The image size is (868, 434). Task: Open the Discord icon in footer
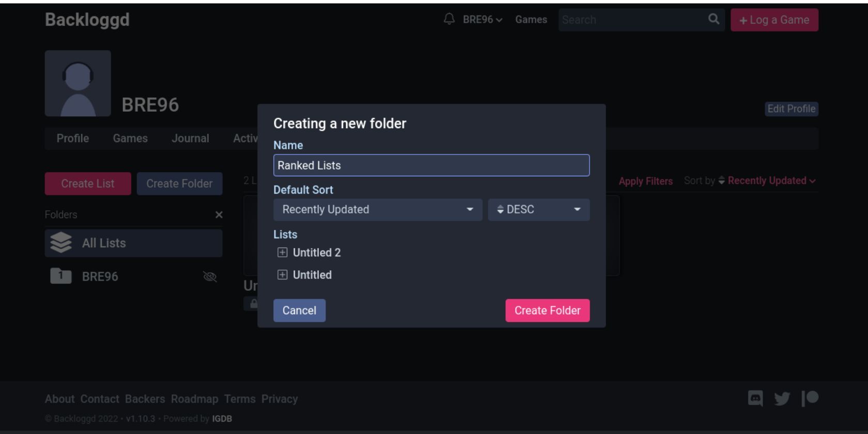pyautogui.click(x=755, y=398)
